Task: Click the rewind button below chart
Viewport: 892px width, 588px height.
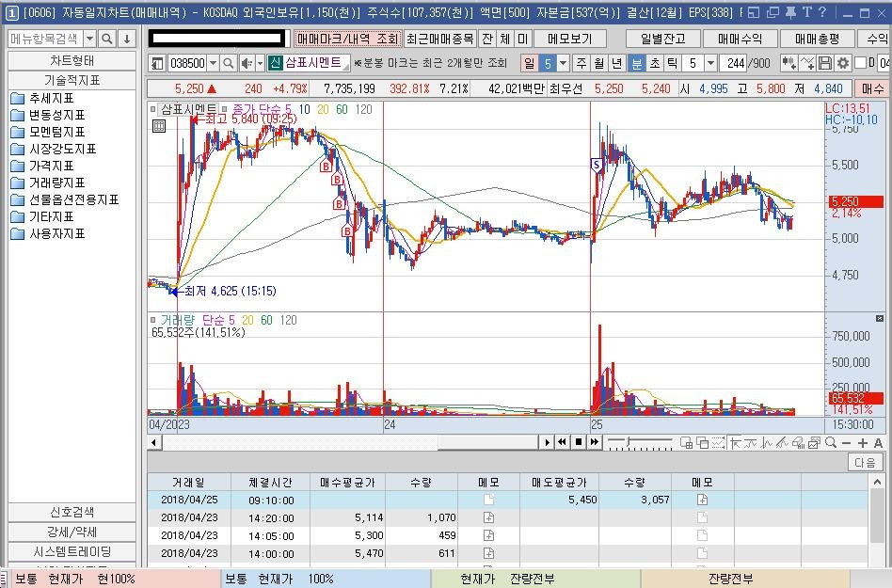Action: [562, 442]
